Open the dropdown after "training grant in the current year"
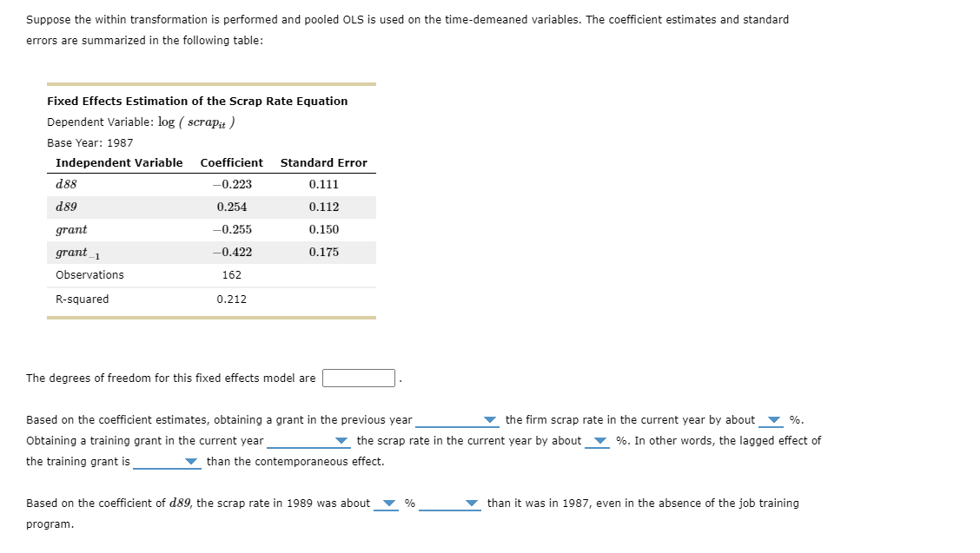 [340, 441]
